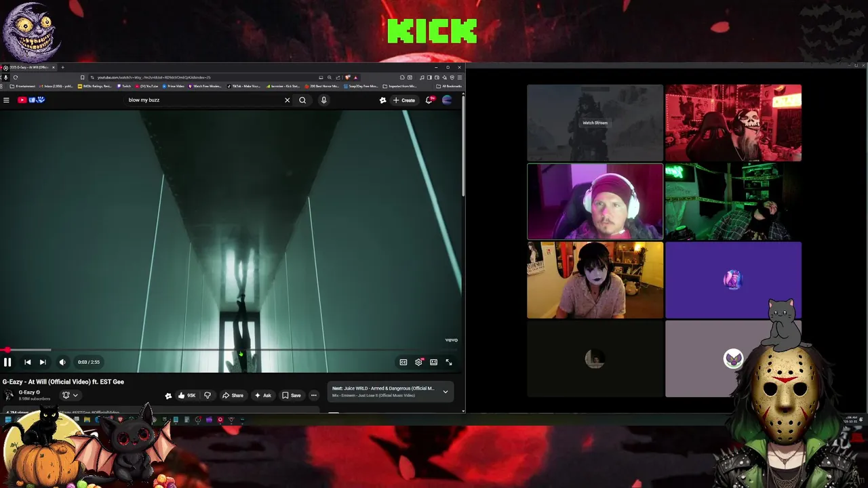
Task: Click the sparkle icon left of Like
Action: pyautogui.click(x=168, y=395)
